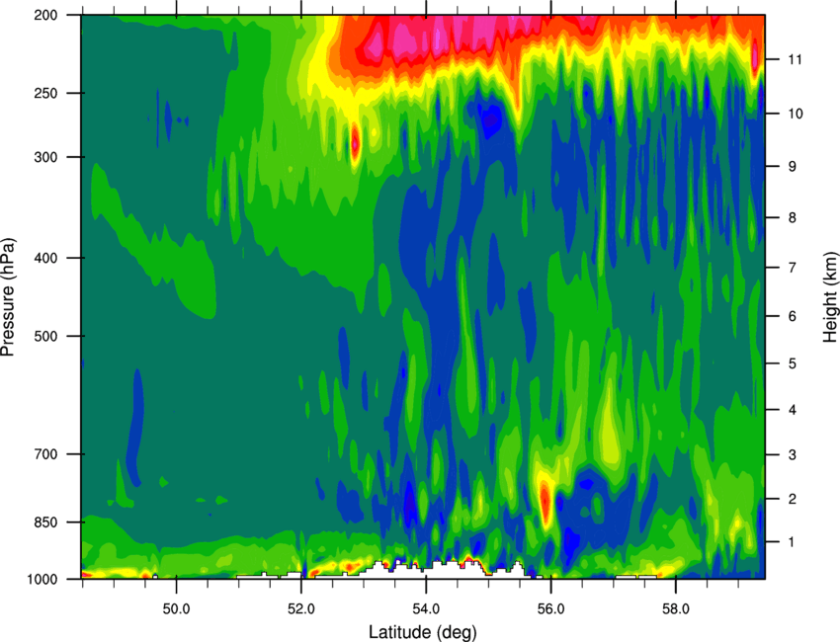Click the 8 km height tick label
Screen dimensions: 840x642
pyautogui.click(x=792, y=217)
